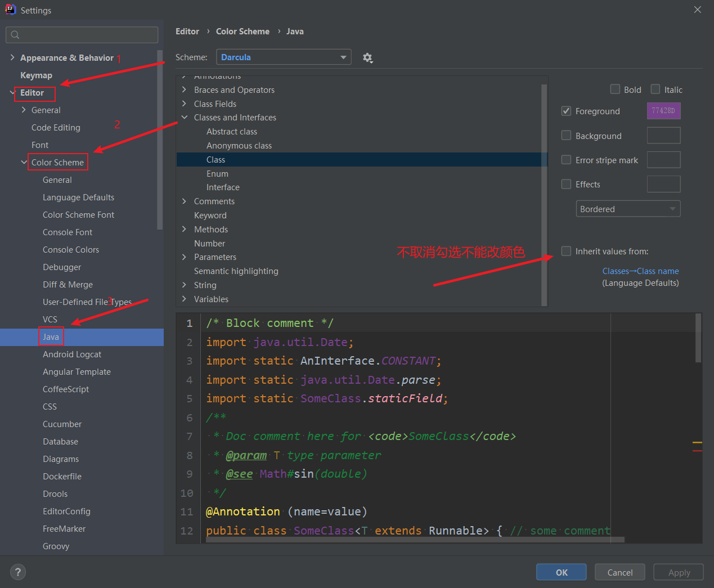The image size is (714, 588).
Task: Collapse the Color Scheme node arrow
Action: point(24,162)
